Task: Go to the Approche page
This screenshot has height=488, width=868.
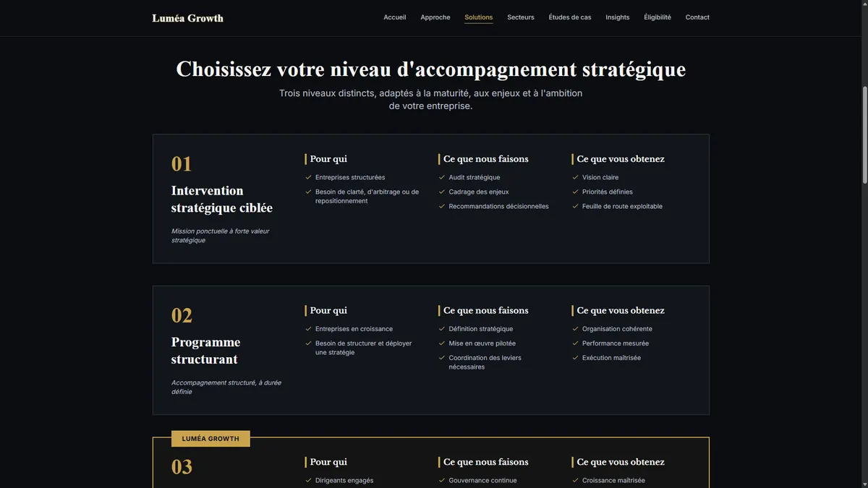Action: (x=435, y=17)
